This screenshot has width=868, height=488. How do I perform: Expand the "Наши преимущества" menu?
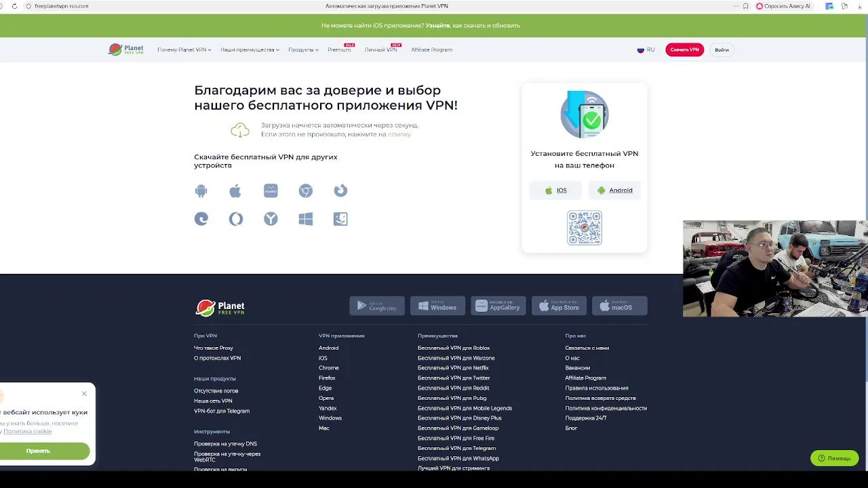click(x=250, y=49)
